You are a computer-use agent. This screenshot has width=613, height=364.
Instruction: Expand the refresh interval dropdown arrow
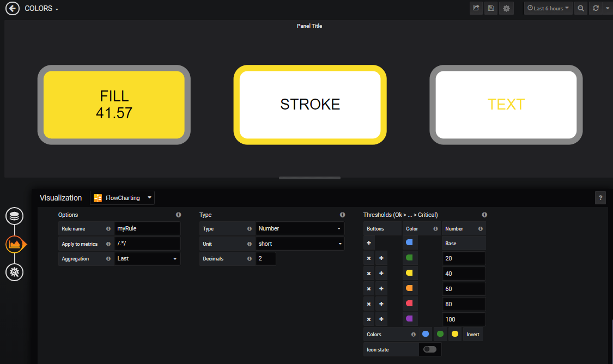coord(608,8)
